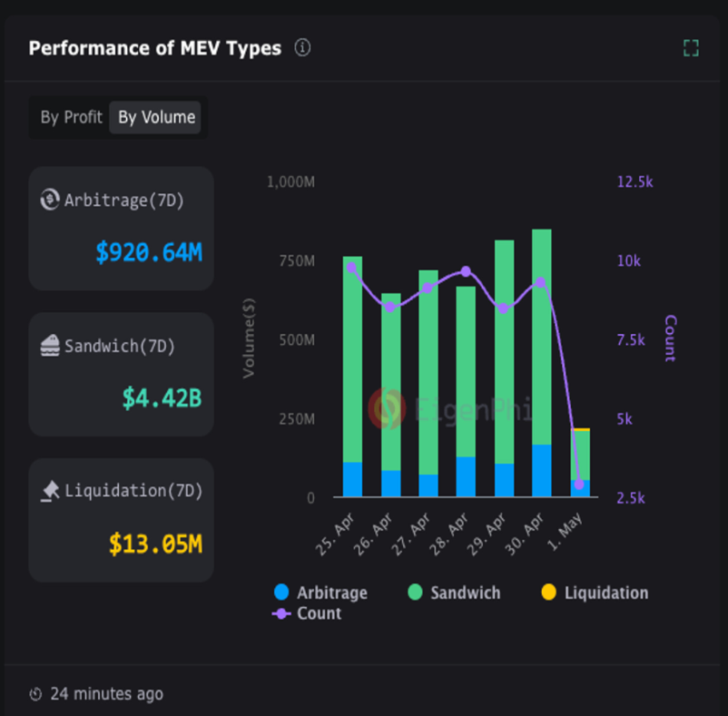Screen dimensions: 728x716
Task: Open the Sandwich(7D) $4.42B card
Action: [121, 374]
